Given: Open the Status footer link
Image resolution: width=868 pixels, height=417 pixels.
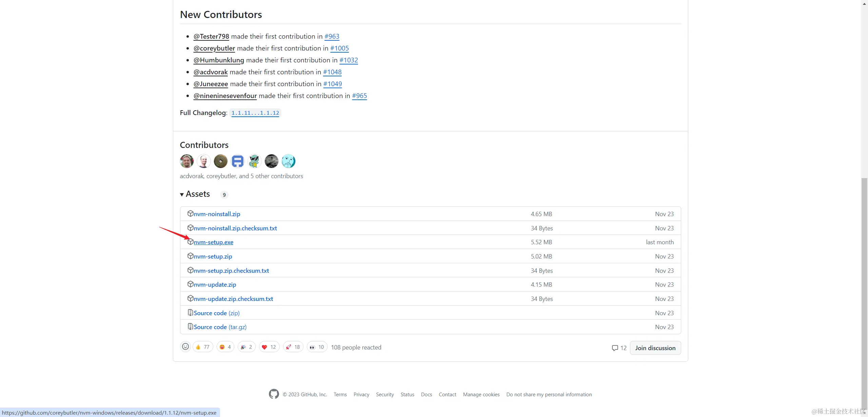Looking at the screenshot, I should (407, 394).
